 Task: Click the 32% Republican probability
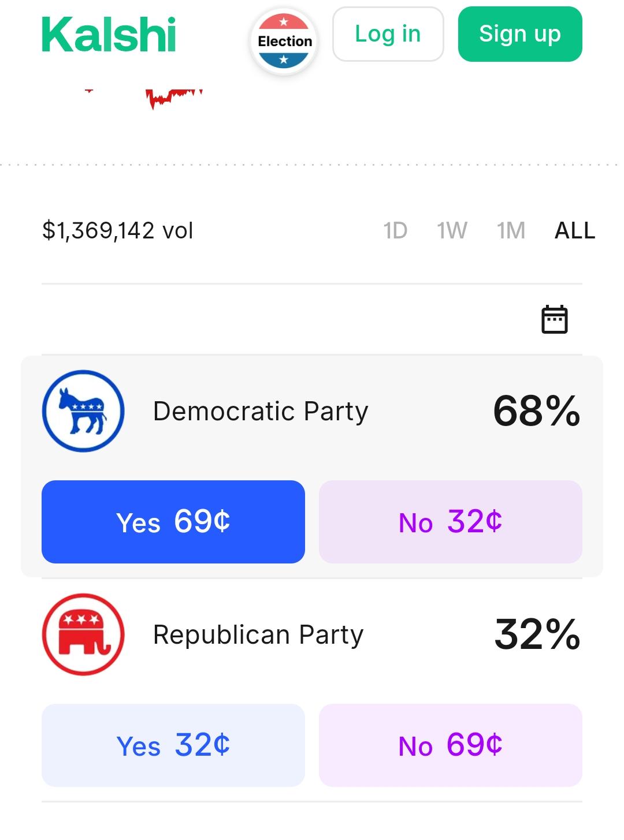pyautogui.click(x=537, y=635)
